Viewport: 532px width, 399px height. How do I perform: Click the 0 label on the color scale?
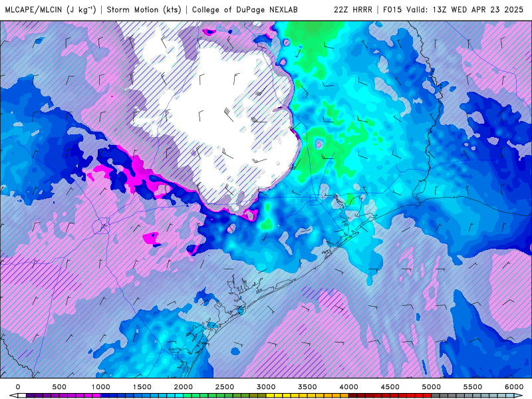coord(18,387)
